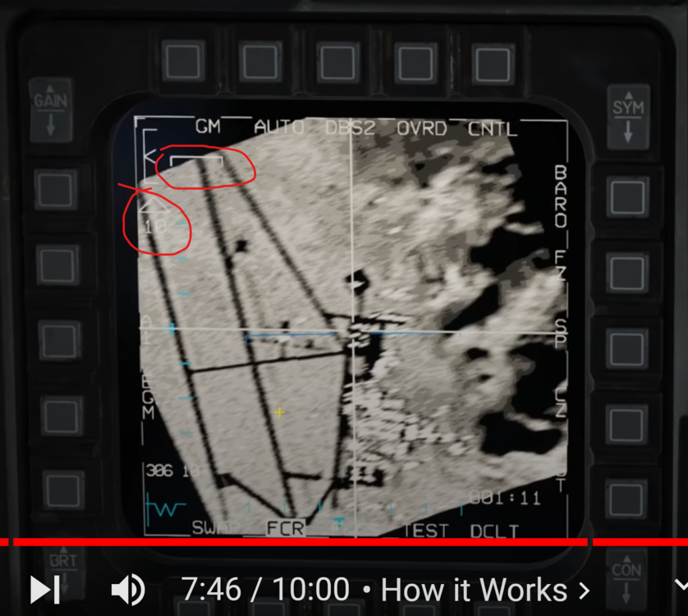Viewport: 688px width, 616px height.
Task: Expand the chevron at the player's right edge
Action: point(681,585)
